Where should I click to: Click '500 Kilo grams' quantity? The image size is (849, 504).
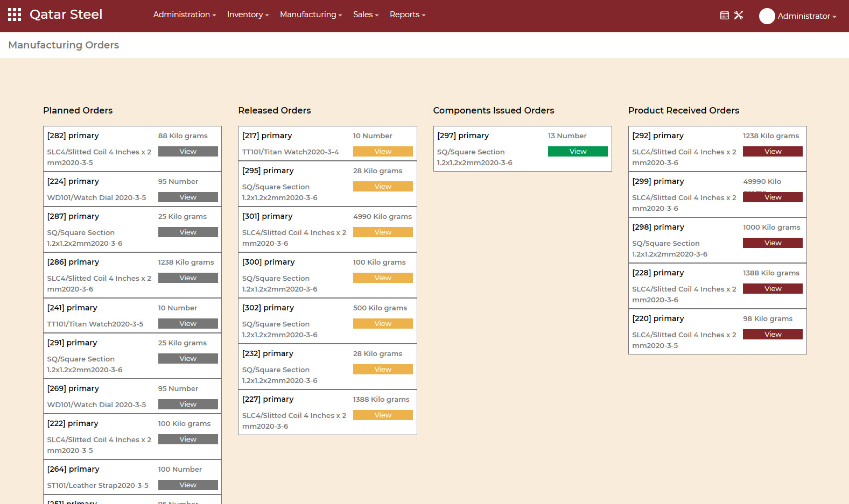pyautogui.click(x=380, y=308)
